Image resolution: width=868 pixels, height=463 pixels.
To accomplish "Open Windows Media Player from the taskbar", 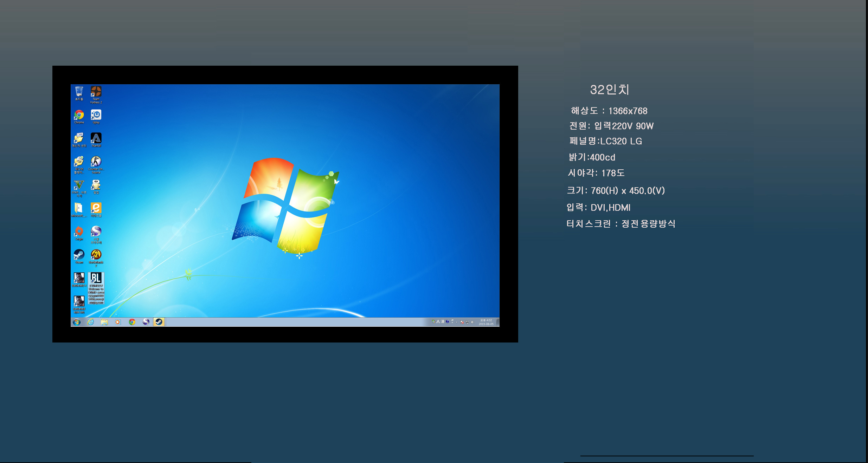I will (118, 322).
